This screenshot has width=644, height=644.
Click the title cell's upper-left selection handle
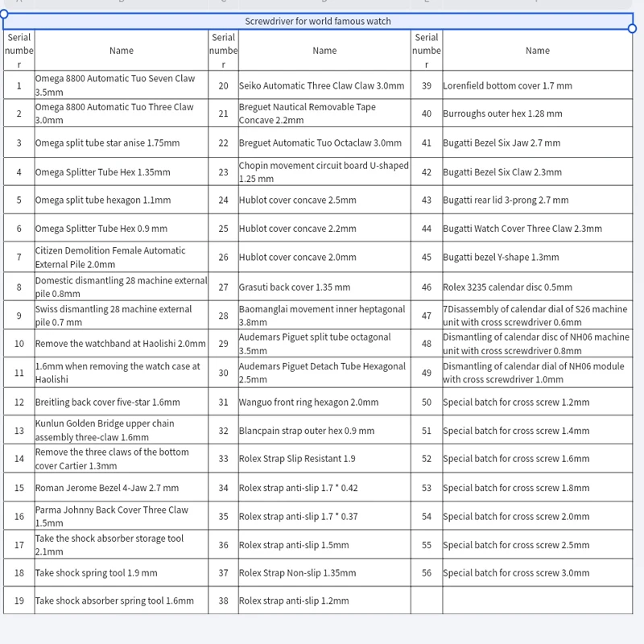pos(4,14)
